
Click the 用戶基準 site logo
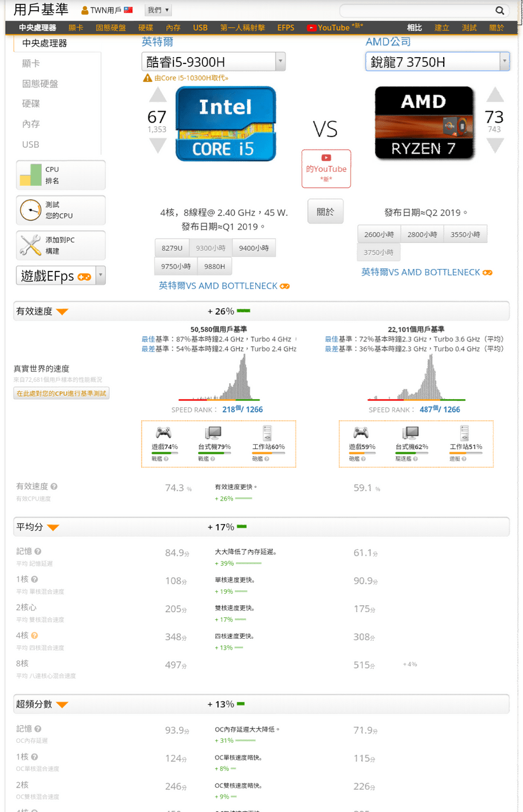tap(41, 10)
